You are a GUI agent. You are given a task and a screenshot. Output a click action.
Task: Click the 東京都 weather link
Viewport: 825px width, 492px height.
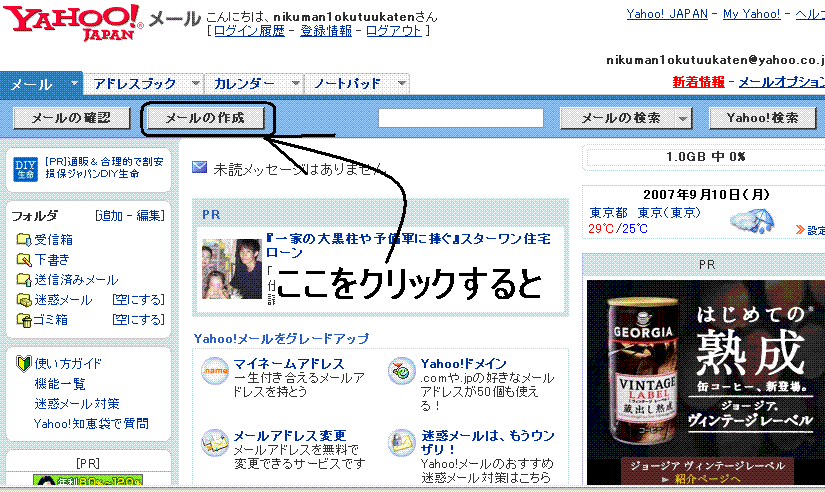click(608, 213)
